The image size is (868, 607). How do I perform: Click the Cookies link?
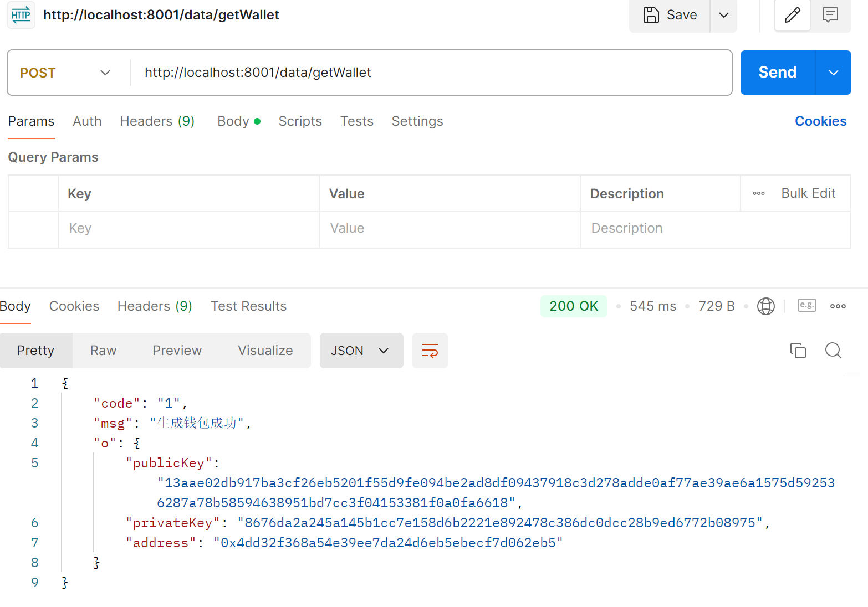(x=820, y=121)
